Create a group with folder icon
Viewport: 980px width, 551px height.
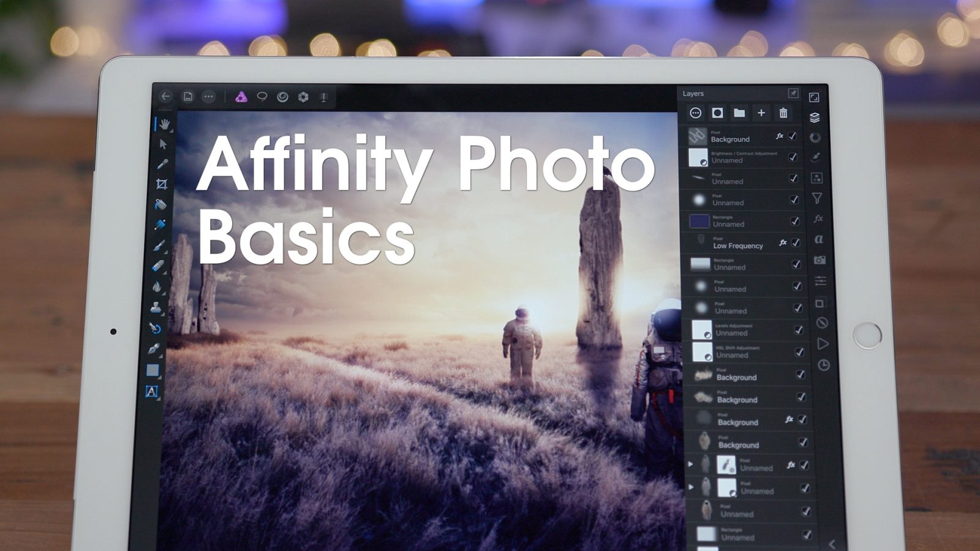point(739,113)
